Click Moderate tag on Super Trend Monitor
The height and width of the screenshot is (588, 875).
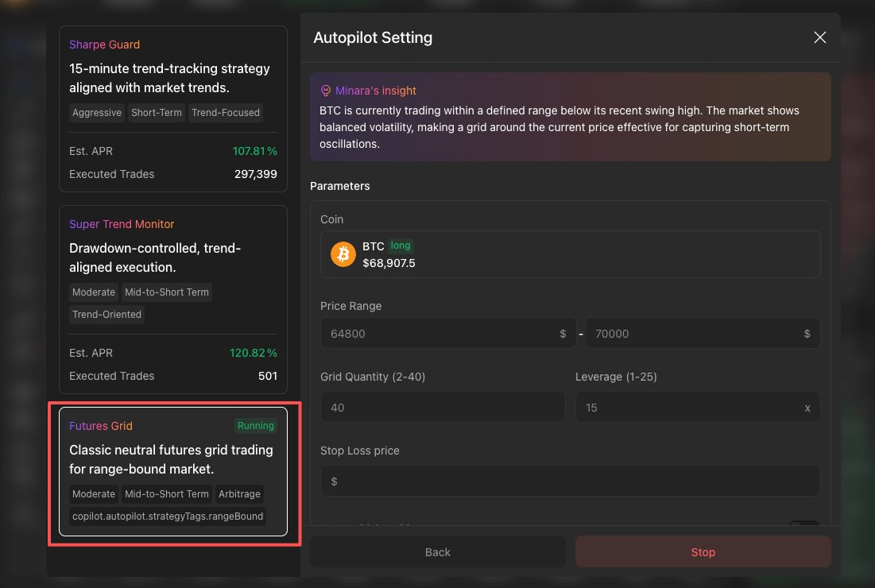94,292
